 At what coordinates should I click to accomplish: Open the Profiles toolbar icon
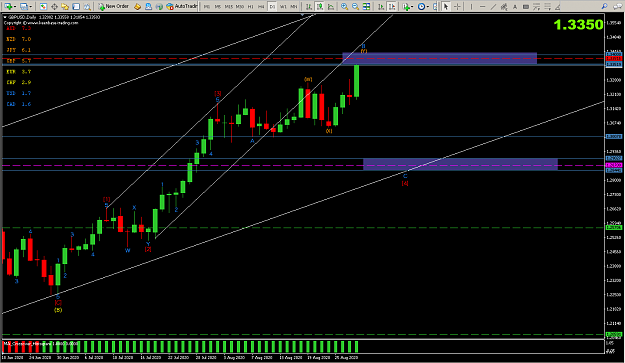point(24,6)
